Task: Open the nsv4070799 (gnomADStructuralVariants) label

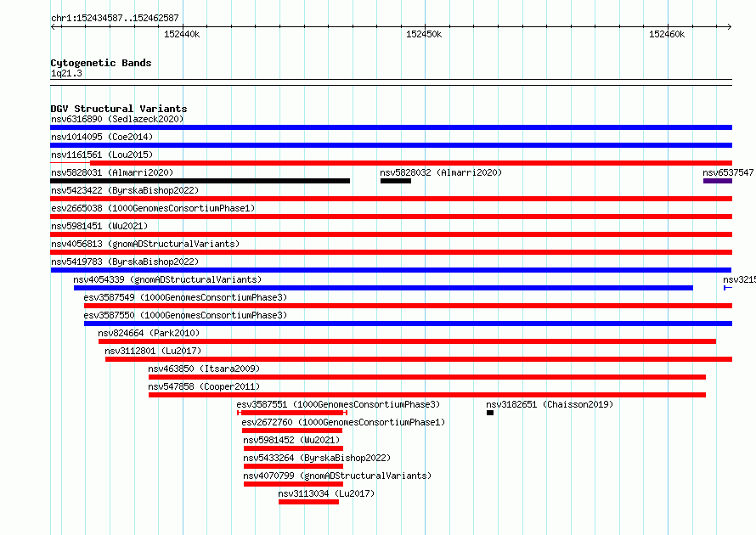Action: tap(337, 476)
